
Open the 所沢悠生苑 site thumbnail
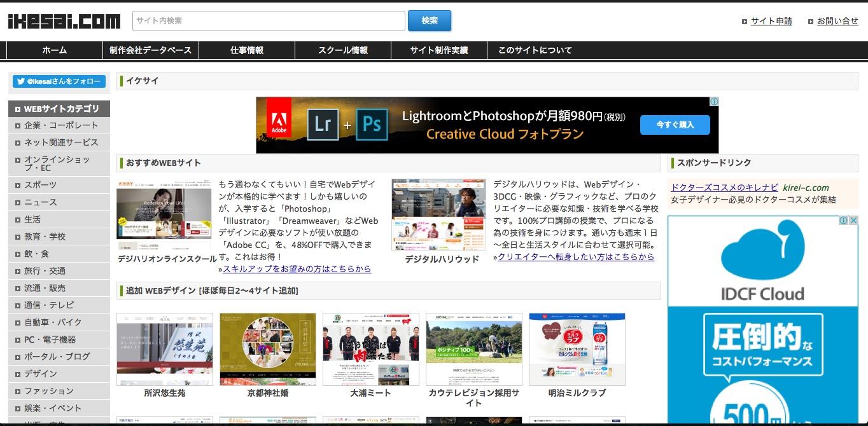[x=165, y=349]
